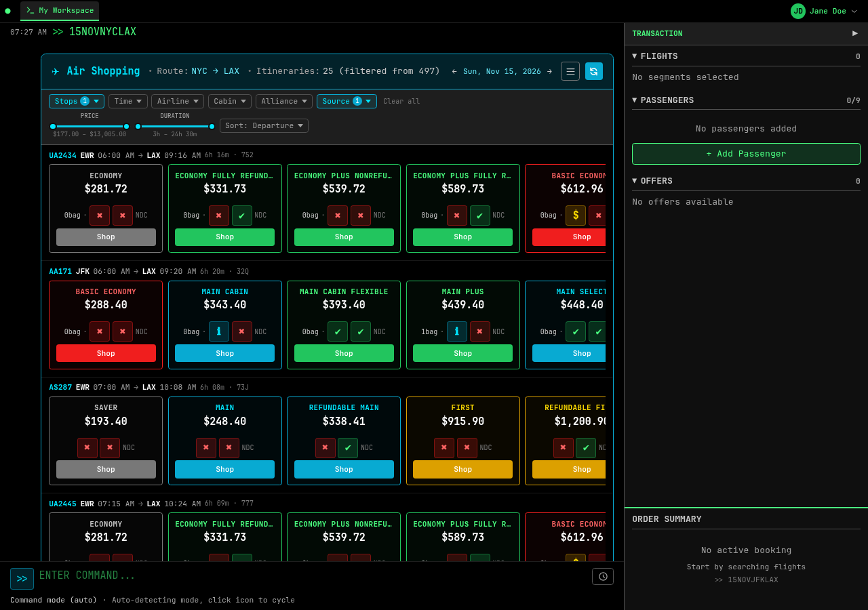
Task: Click the Add Passenger button
Action: [746, 154]
